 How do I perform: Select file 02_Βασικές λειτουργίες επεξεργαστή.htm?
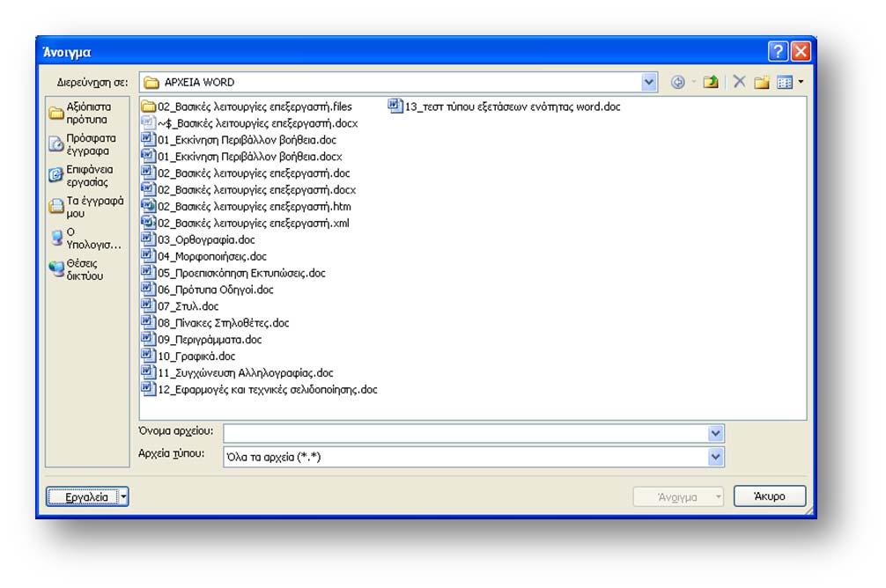pyautogui.click(x=246, y=206)
